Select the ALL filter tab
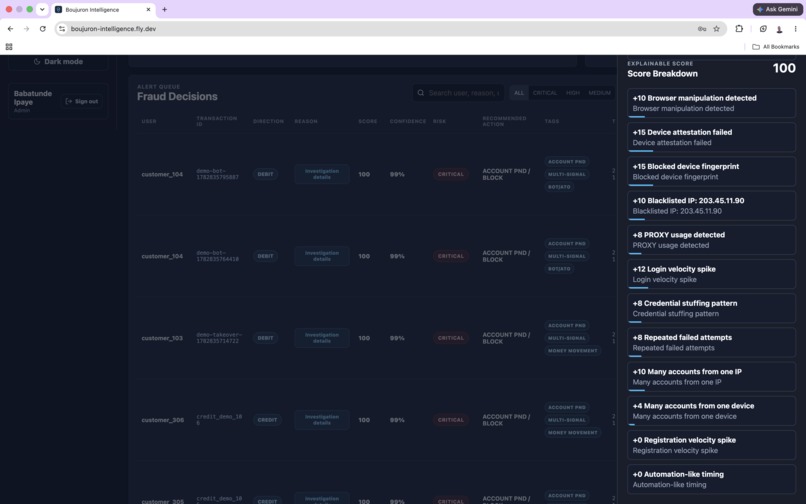This screenshot has height=504, width=806. click(519, 93)
